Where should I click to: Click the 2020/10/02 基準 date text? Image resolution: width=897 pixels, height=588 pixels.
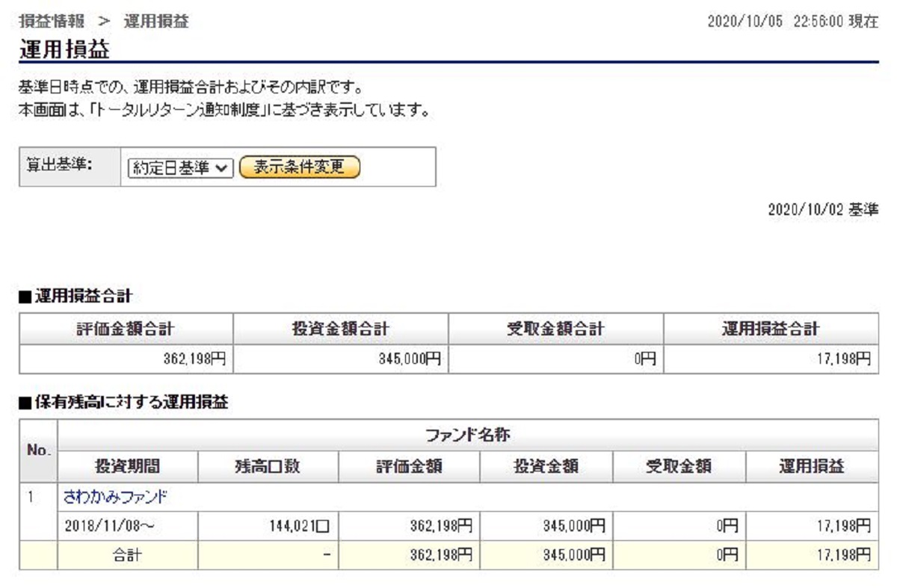(x=823, y=210)
